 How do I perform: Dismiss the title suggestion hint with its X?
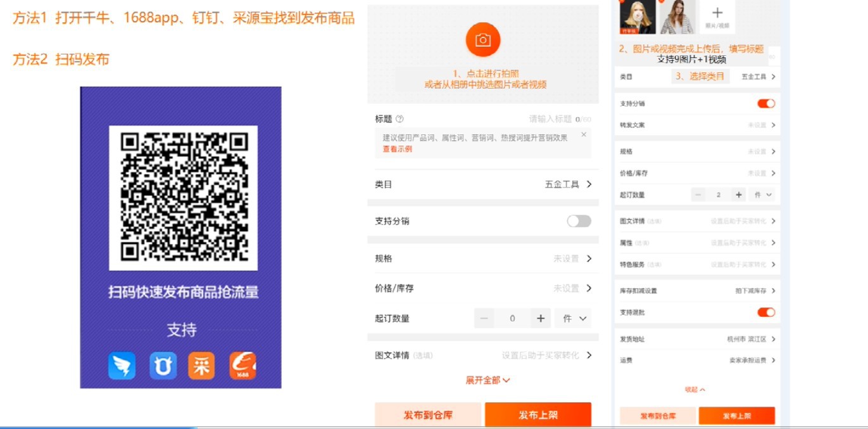click(x=584, y=134)
